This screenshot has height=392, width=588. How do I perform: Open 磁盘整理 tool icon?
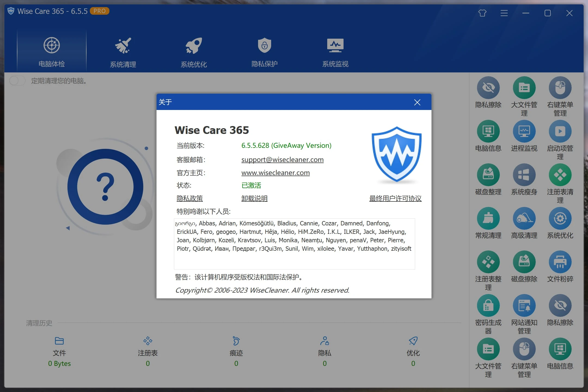[x=488, y=175]
